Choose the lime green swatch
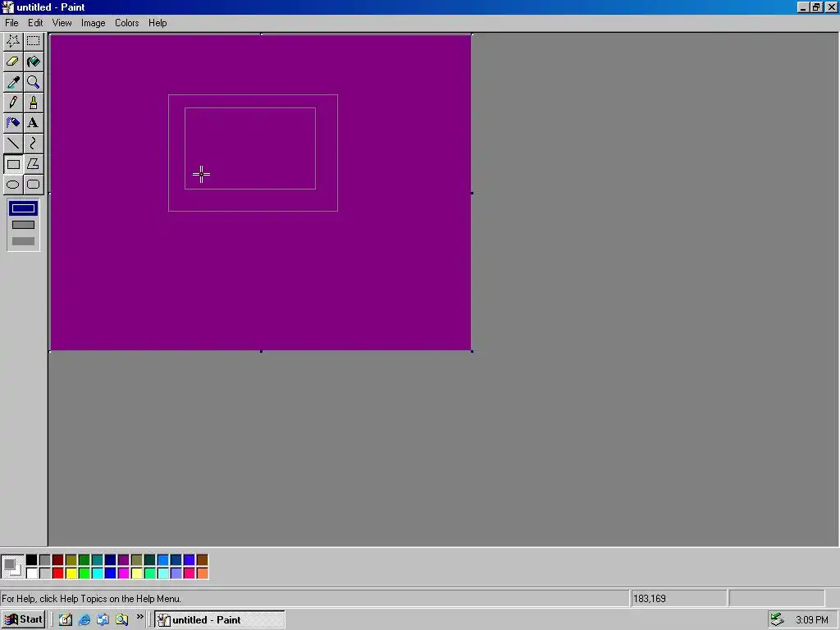The height and width of the screenshot is (630, 840). (x=84, y=573)
